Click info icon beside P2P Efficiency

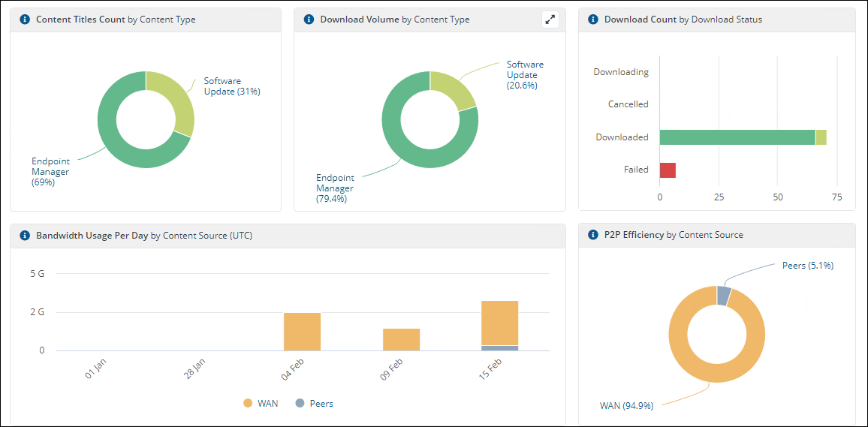[593, 235]
